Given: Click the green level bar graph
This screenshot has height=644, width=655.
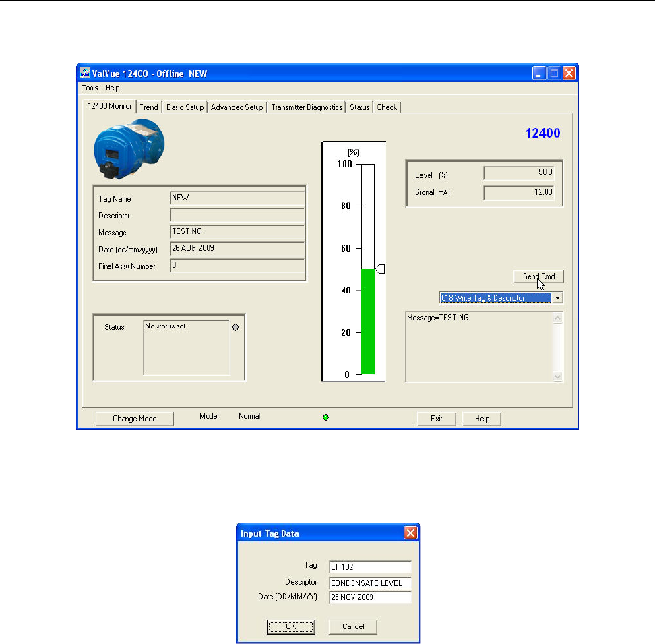Looking at the screenshot, I should pos(368,322).
